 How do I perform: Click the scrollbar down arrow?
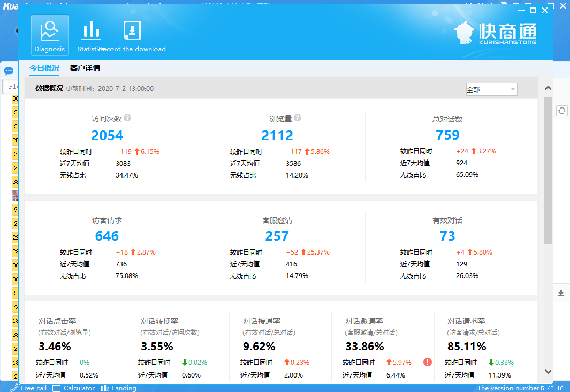click(x=548, y=371)
